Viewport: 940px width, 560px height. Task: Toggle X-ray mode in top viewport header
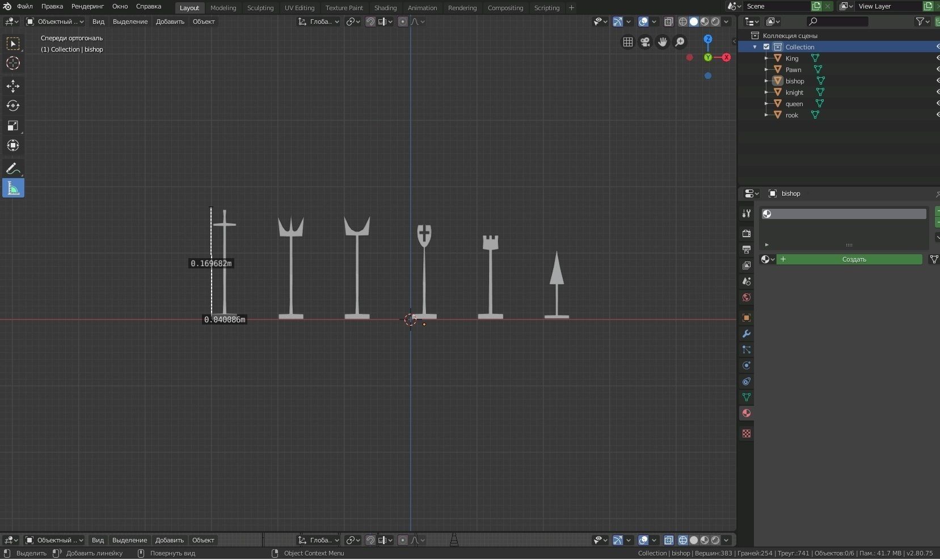[x=669, y=22]
